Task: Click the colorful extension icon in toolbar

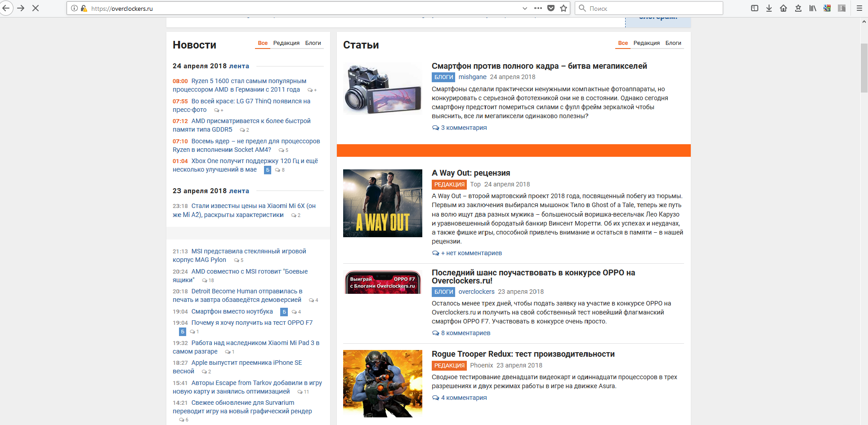Action: (827, 8)
